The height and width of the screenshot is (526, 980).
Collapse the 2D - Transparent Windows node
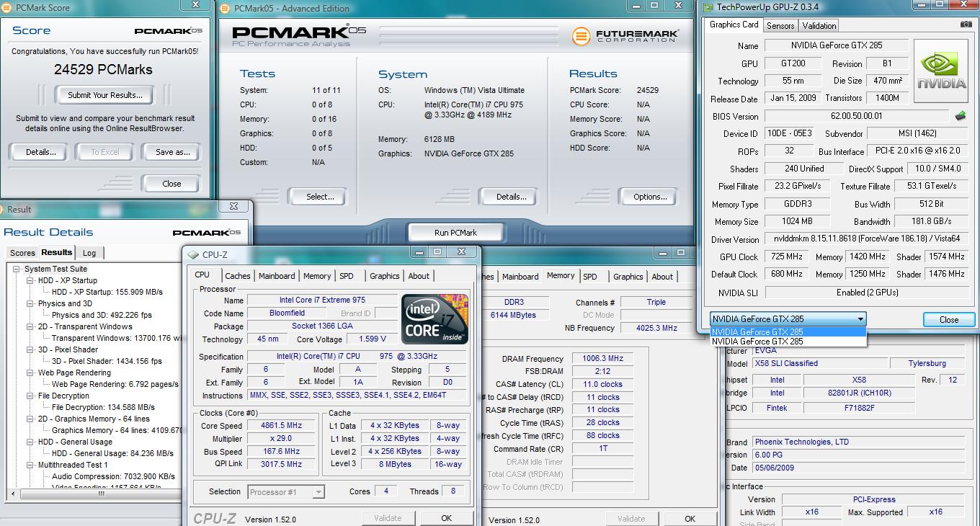[x=30, y=326]
